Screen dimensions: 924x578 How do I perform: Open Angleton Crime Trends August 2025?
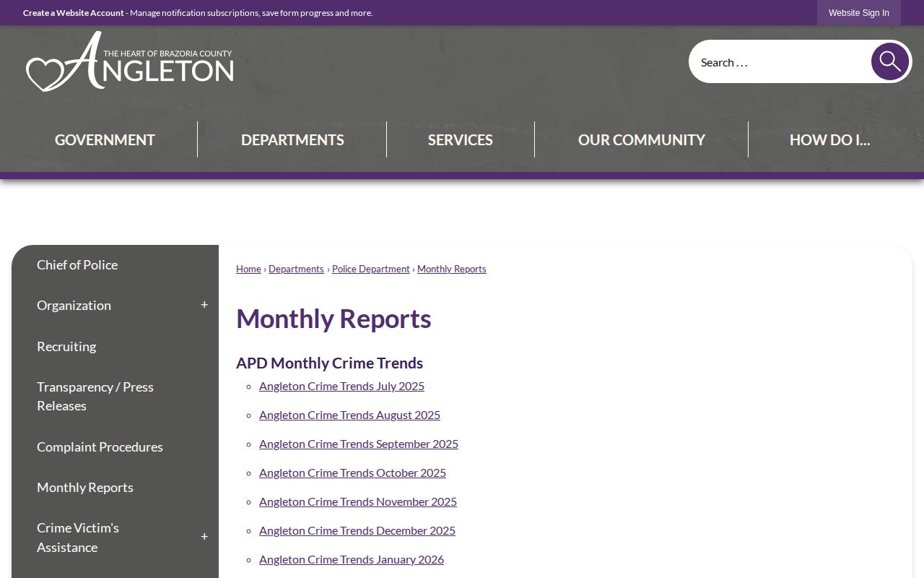pos(349,415)
